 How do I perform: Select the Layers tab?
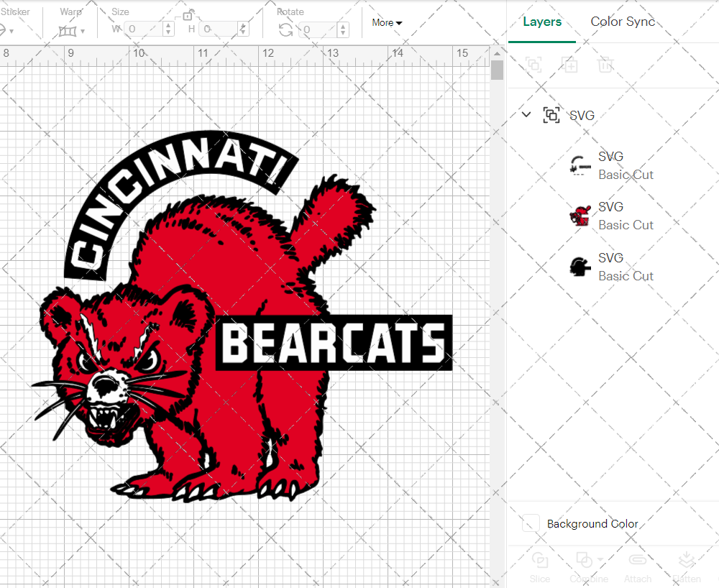click(x=542, y=22)
